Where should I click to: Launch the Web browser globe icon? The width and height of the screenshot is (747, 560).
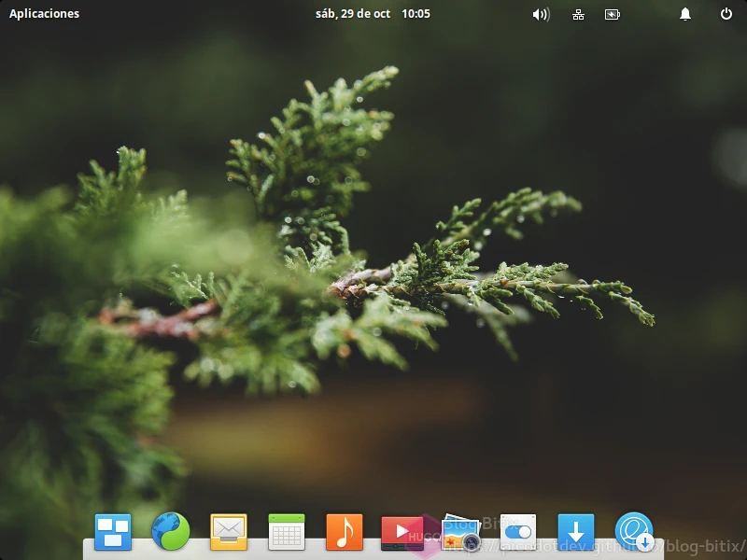pos(171,532)
